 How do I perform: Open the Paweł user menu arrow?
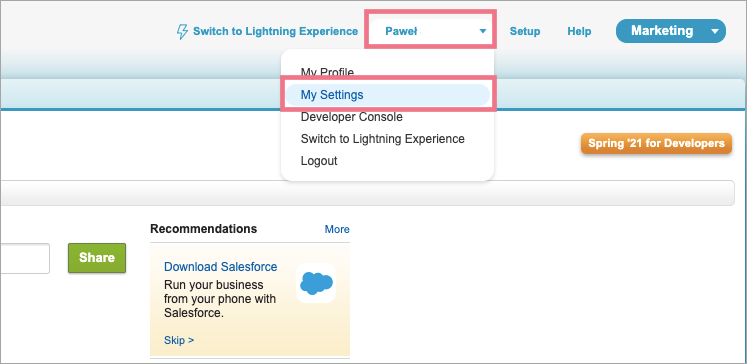point(483,31)
